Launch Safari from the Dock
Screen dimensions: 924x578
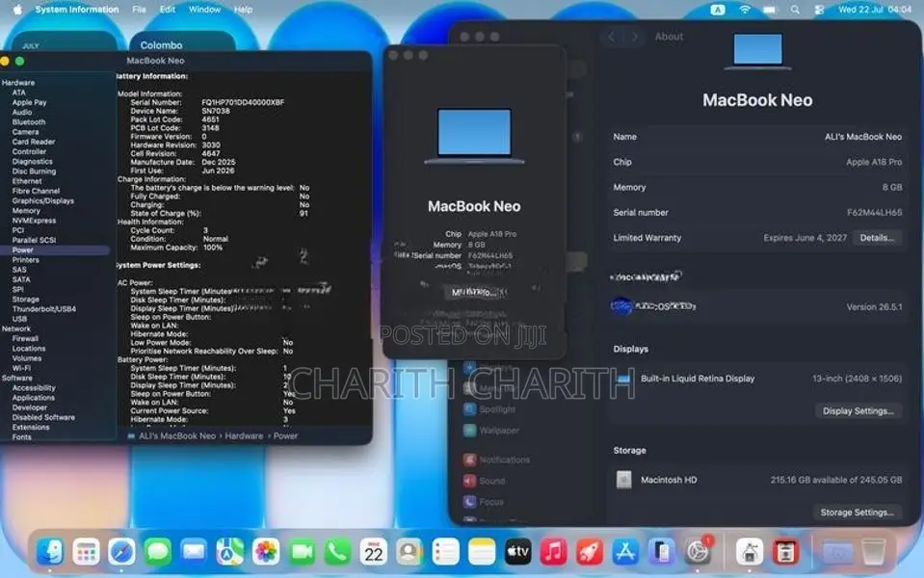click(x=122, y=552)
